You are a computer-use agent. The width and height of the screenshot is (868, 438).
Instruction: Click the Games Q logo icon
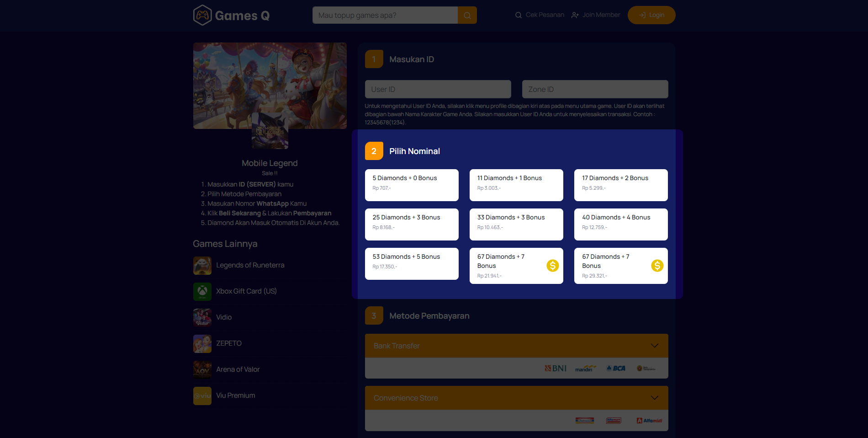point(202,15)
